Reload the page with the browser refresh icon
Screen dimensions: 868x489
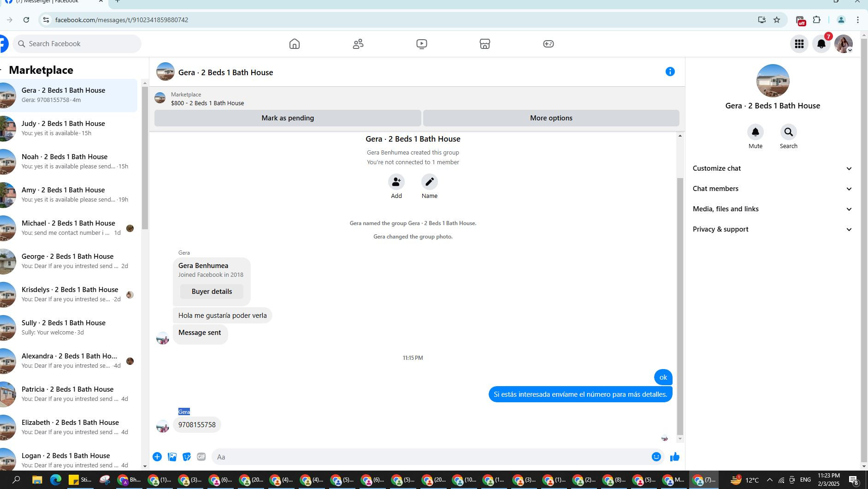(x=26, y=20)
